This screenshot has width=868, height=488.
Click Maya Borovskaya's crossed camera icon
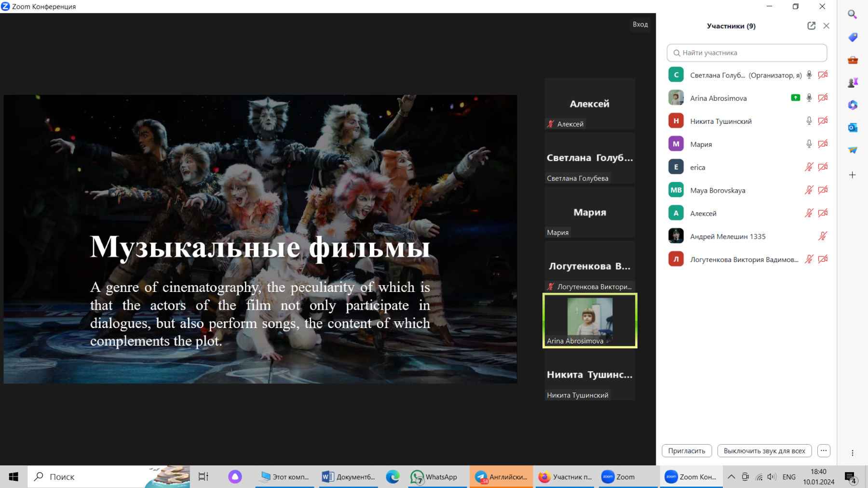[823, 190]
